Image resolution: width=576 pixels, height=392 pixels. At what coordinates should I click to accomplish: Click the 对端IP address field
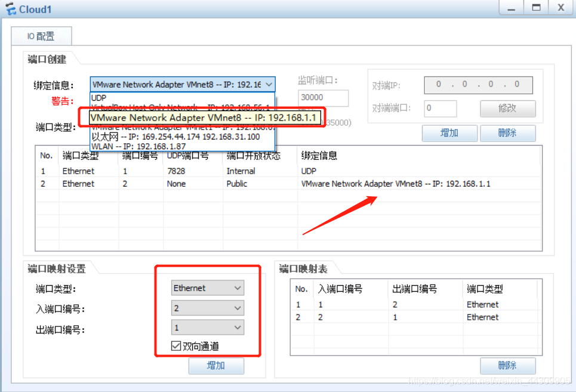pos(478,85)
